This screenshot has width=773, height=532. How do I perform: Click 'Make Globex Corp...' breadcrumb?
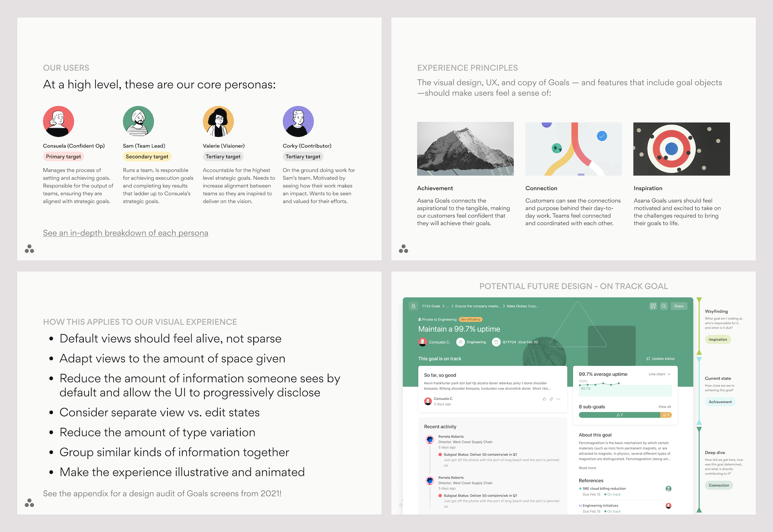523,306
